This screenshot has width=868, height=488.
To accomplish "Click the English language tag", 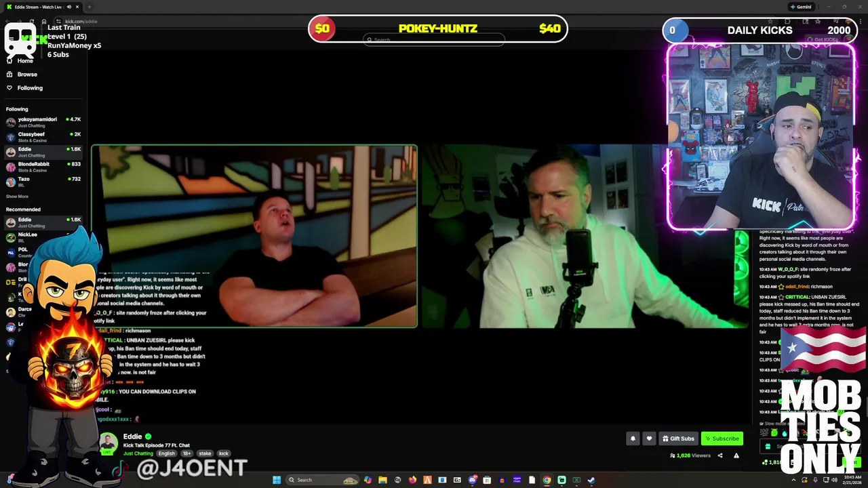I will [x=166, y=453].
